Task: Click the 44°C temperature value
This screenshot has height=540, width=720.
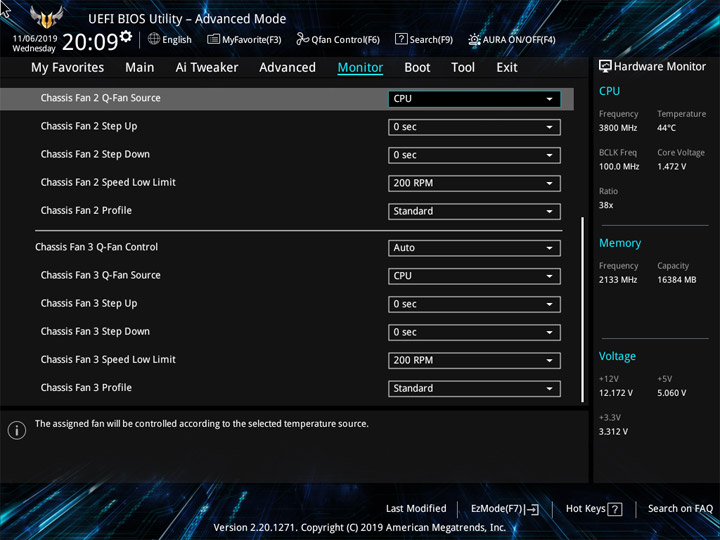Action: pyautogui.click(x=666, y=128)
